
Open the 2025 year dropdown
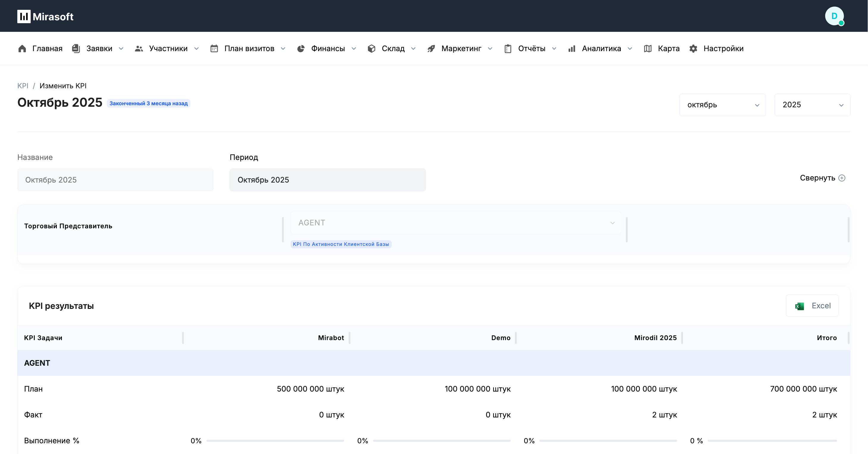click(x=812, y=105)
